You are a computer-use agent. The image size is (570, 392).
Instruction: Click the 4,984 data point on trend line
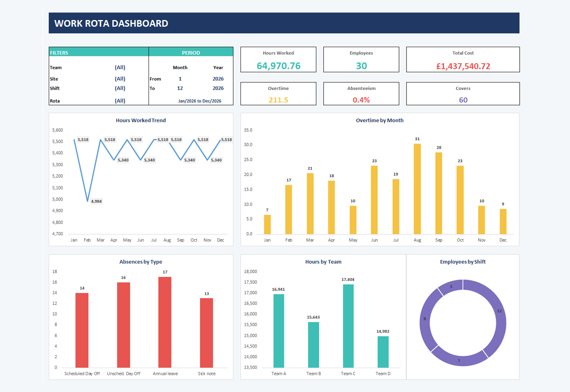(88, 201)
